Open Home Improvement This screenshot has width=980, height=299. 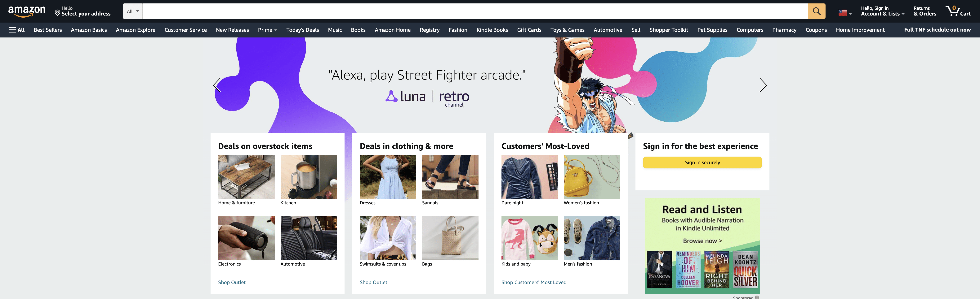(x=860, y=30)
